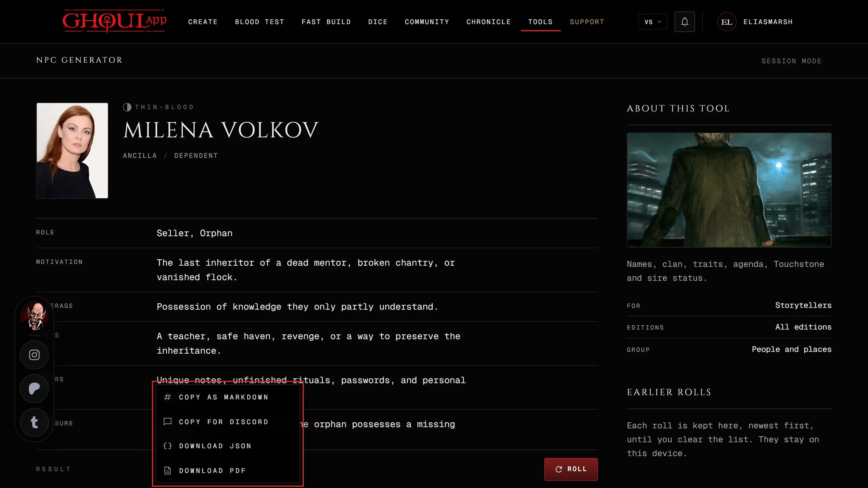Click the 'All editions' value
Screen dimensions: 868x488
tap(803, 327)
